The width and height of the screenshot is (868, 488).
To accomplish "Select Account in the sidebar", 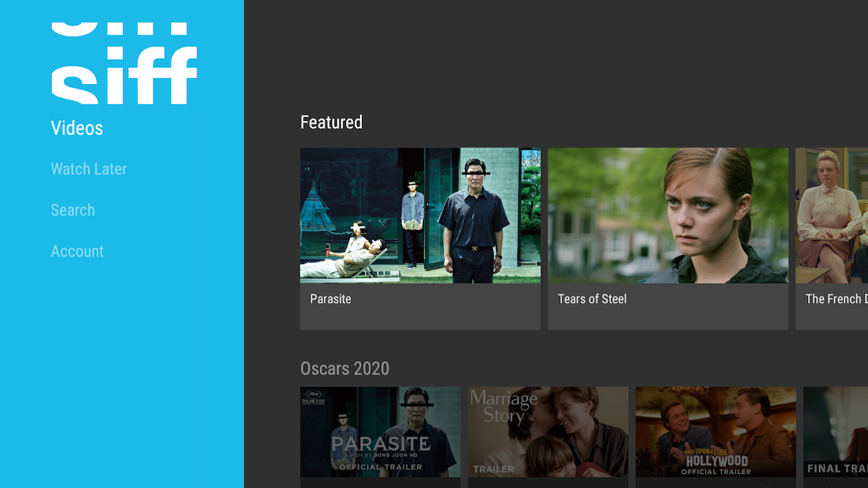I will tap(77, 251).
